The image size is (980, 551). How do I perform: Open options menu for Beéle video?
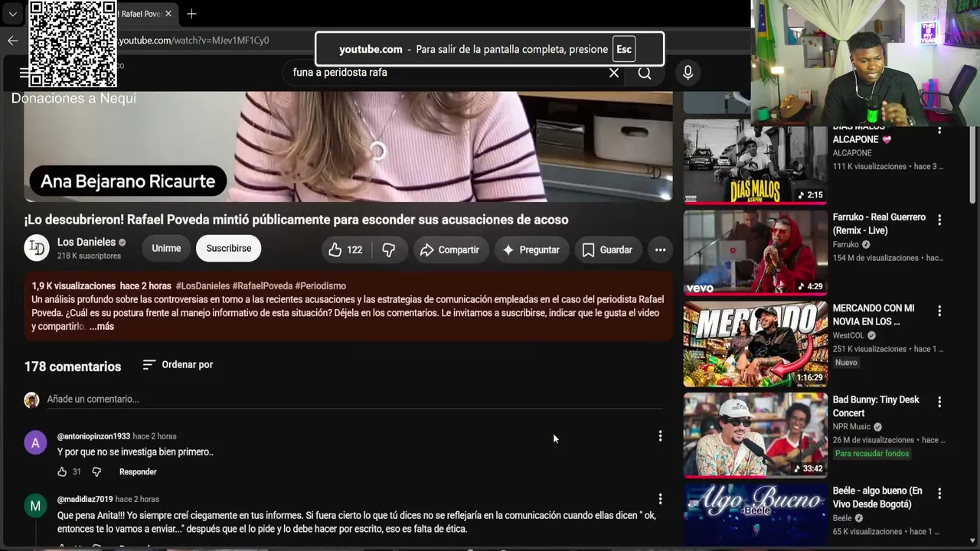coord(939,493)
